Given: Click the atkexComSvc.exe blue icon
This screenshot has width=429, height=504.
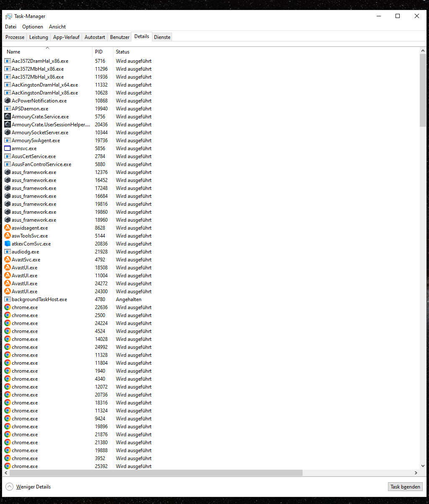Looking at the screenshot, I should [x=8, y=244].
